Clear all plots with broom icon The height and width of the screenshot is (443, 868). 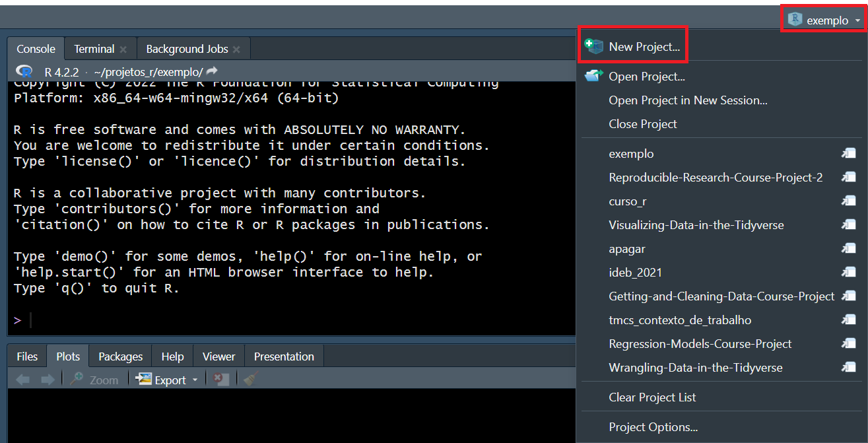pyautogui.click(x=250, y=380)
